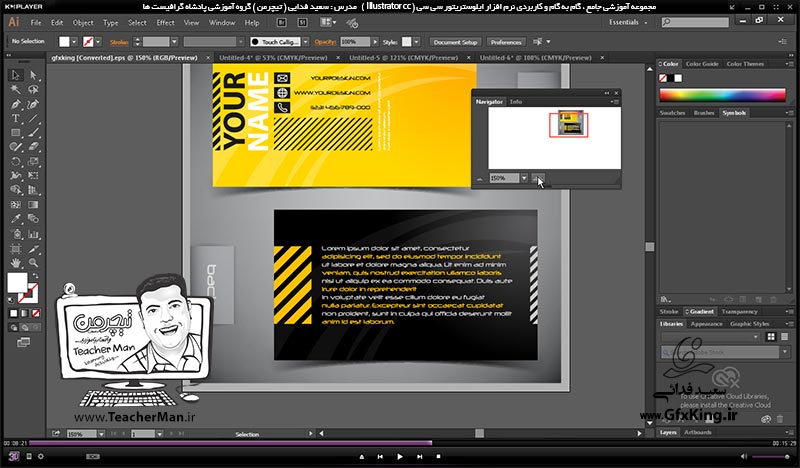Play the video in KMPlayer
Screen dimensions: 800x468
pos(399,456)
